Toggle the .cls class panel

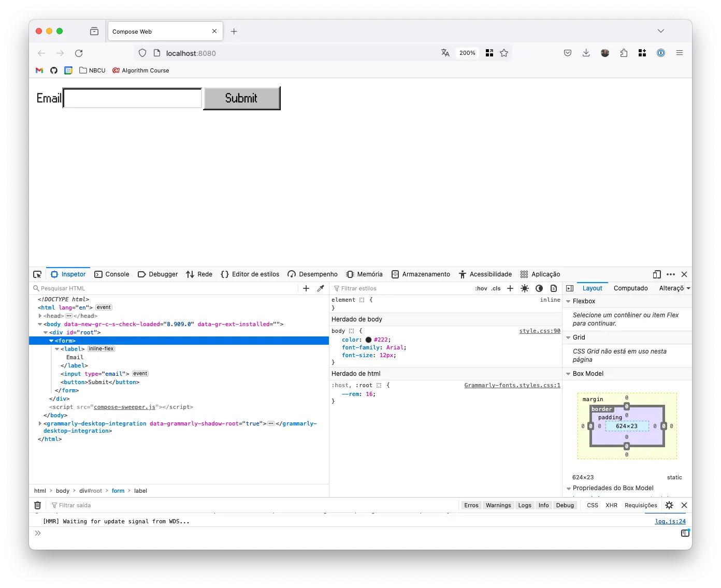pyautogui.click(x=496, y=288)
